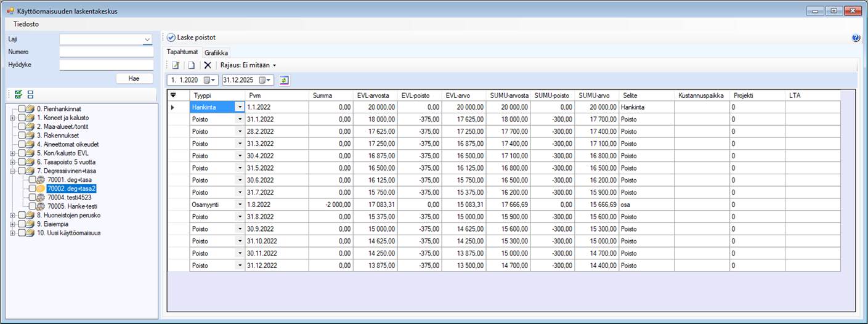Click the grid column selector icon
Screen dimensions: 868x324
coord(173,95)
